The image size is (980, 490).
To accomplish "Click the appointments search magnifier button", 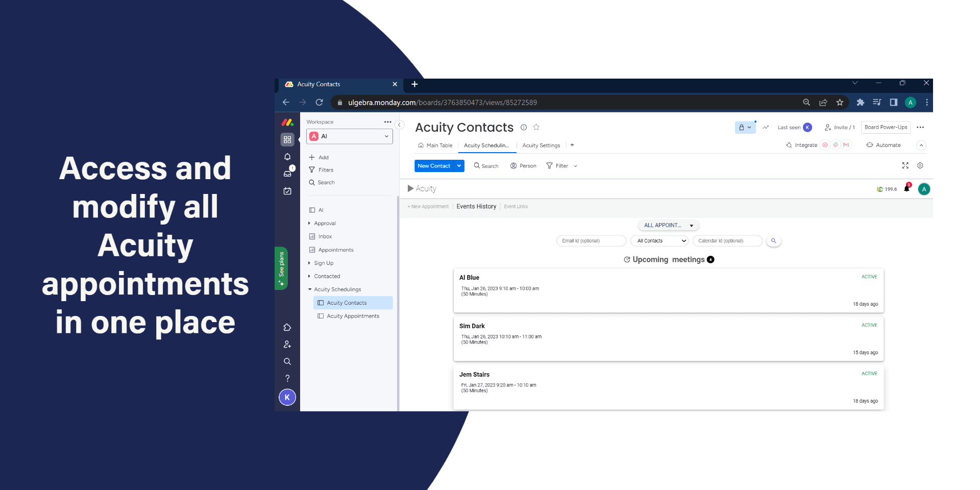I will pyautogui.click(x=774, y=241).
